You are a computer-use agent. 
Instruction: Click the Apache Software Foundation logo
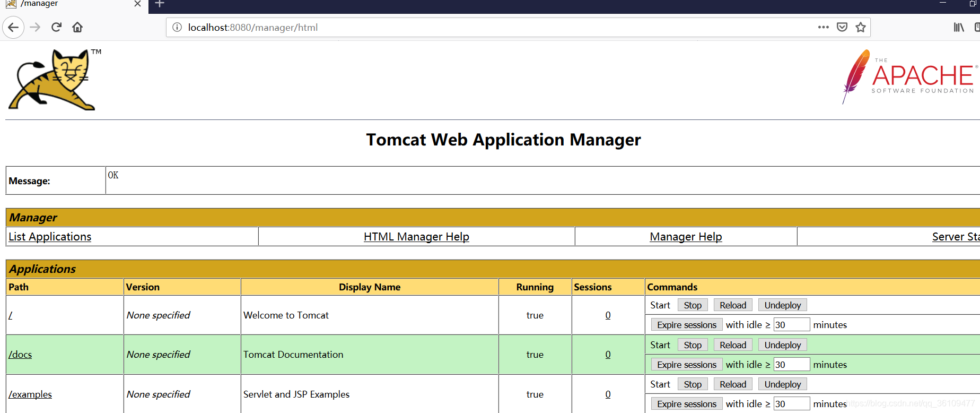(x=909, y=76)
